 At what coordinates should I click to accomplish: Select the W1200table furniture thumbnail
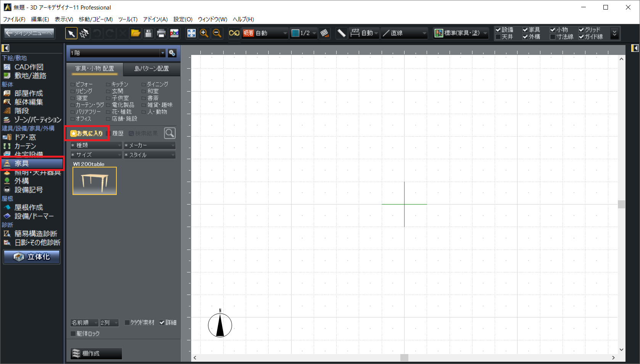click(x=95, y=181)
